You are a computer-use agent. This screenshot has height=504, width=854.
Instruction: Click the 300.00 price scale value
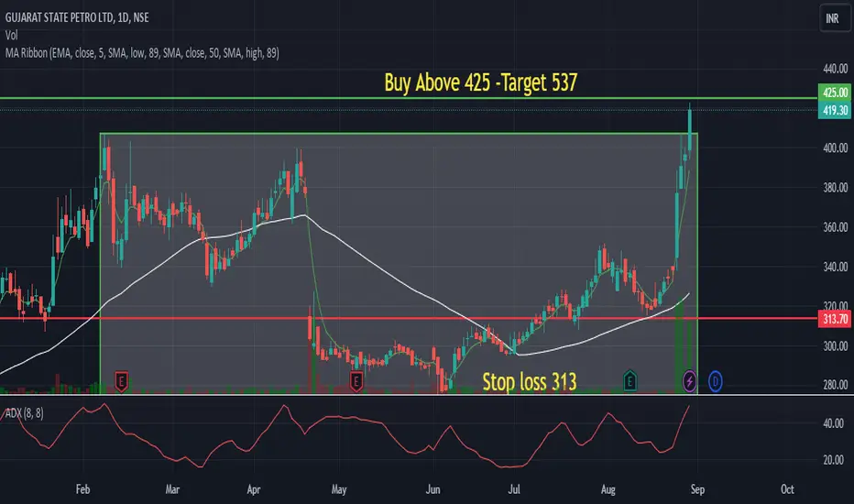click(836, 346)
